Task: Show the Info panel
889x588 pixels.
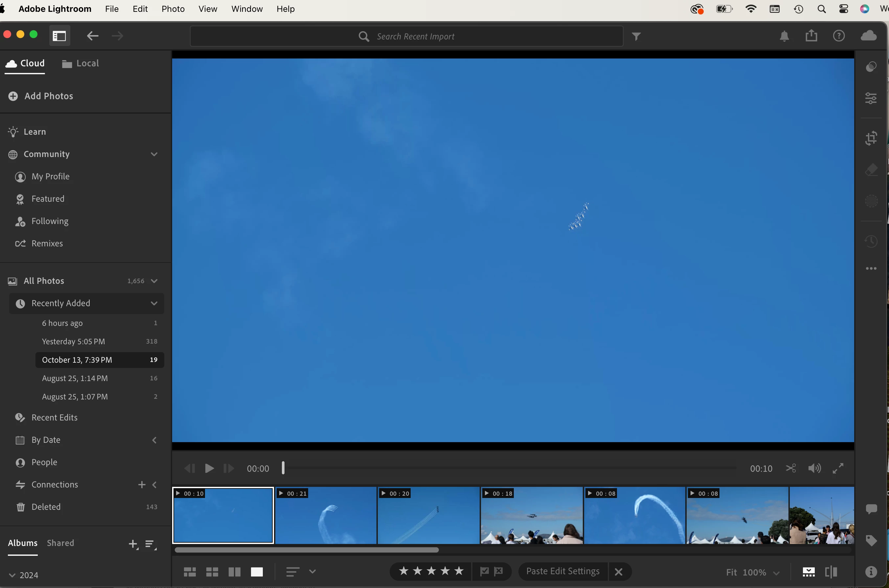Action: click(871, 572)
